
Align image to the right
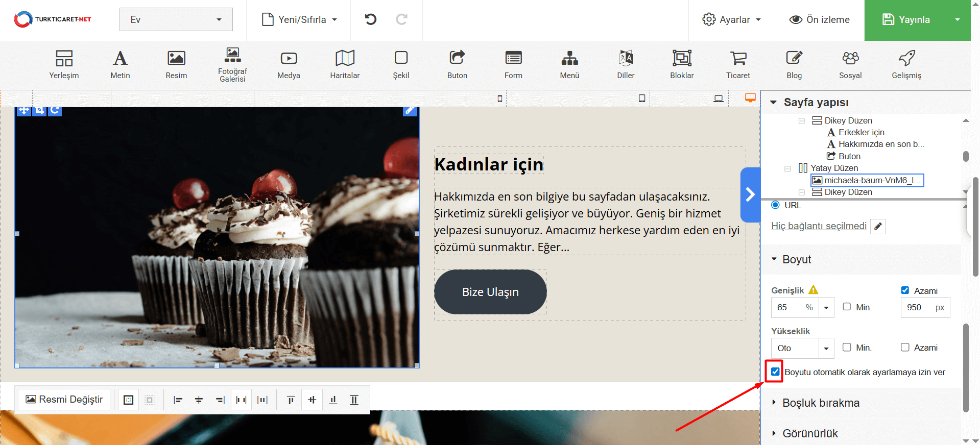[220, 400]
